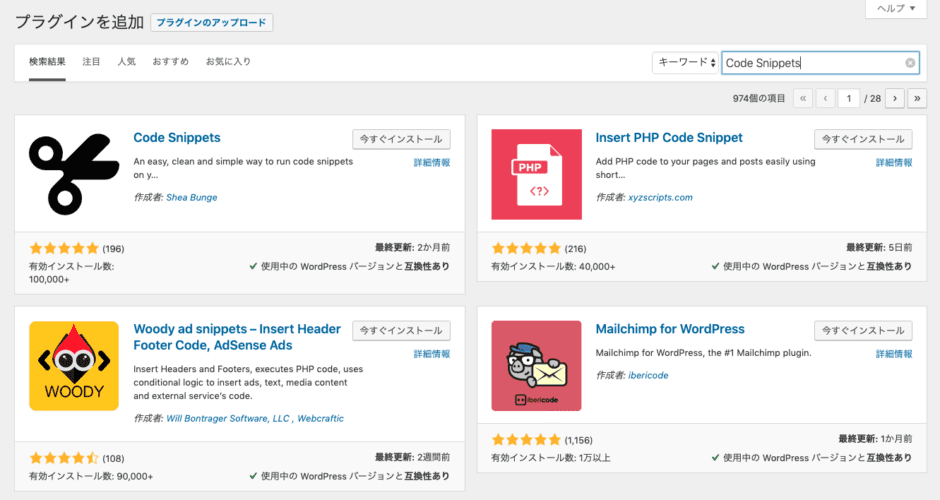Image resolution: width=940 pixels, height=500 pixels.
Task: Switch to the 人気 tab
Action: (126, 61)
